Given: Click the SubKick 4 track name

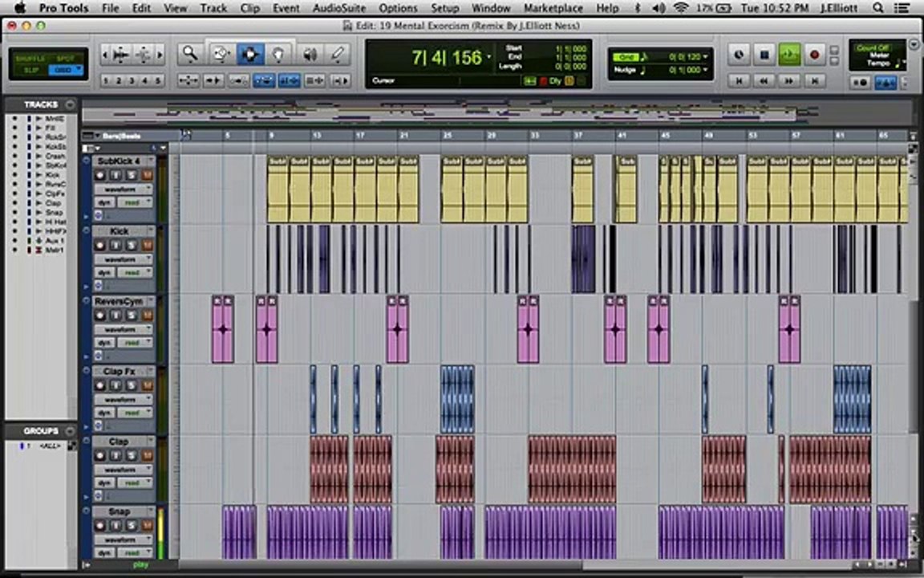Looking at the screenshot, I should [x=119, y=161].
